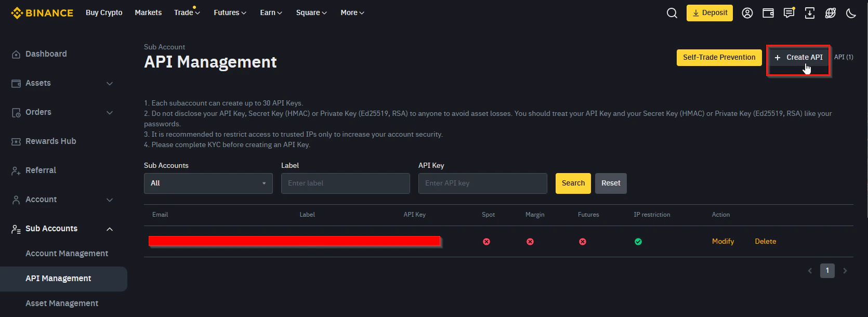Open the search magnifier icon
Screen dimensions: 868x317
(x=672, y=13)
